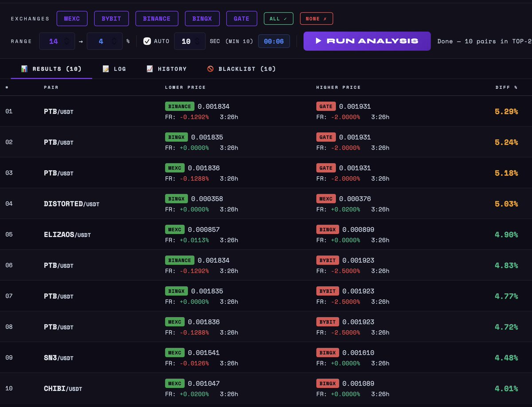This screenshot has height=407, width=532.
Task: Click the 4.90% diff value
Action: click(506, 234)
